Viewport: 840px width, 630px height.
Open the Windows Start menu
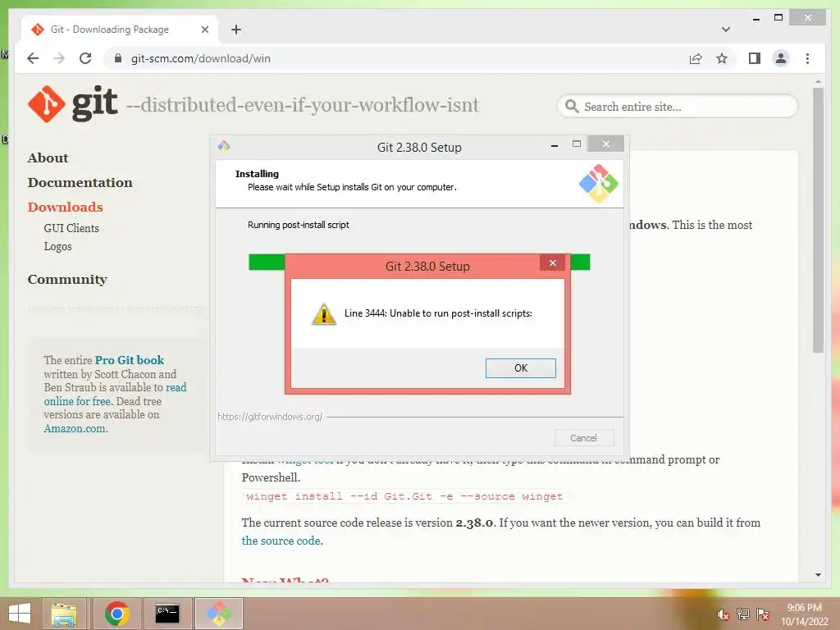click(20, 614)
